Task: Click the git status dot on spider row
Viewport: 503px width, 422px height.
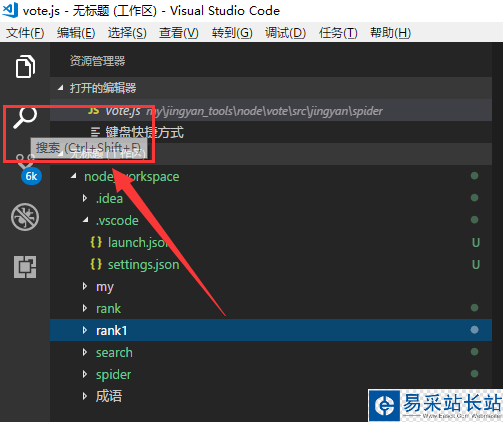Action: [x=474, y=374]
